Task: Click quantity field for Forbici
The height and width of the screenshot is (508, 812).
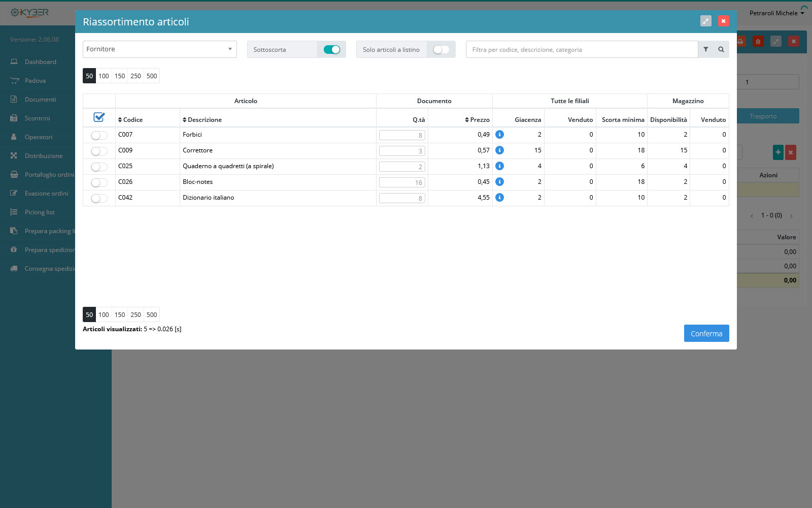Action: [402, 135]
